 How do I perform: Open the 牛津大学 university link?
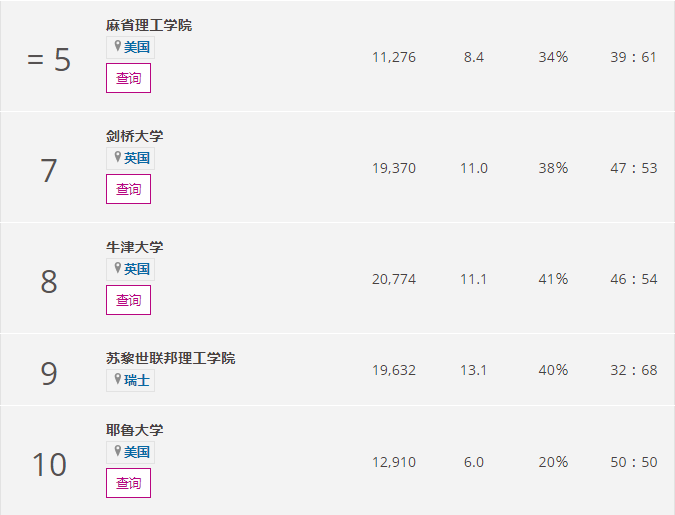point(134,247)
